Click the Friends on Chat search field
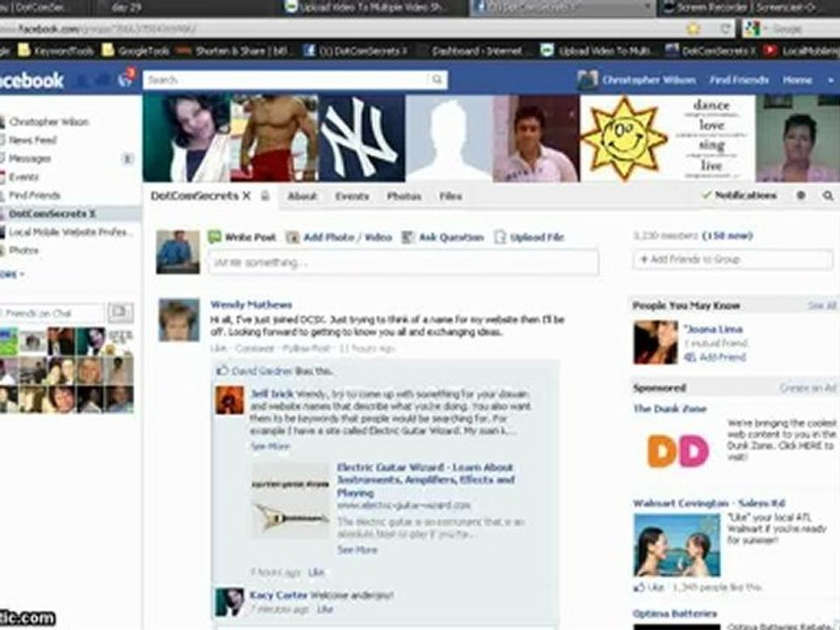 [52, 313]
